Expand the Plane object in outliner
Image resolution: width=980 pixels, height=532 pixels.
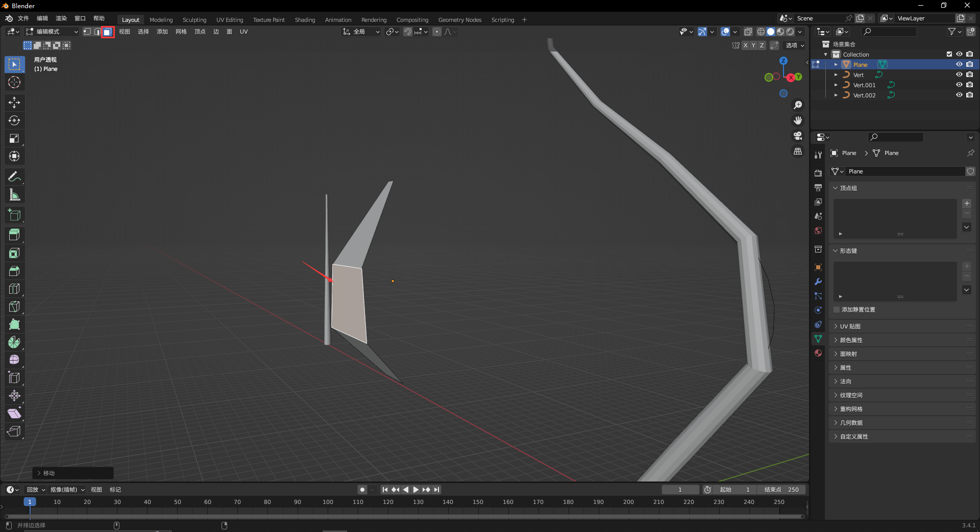click(836, 65)
